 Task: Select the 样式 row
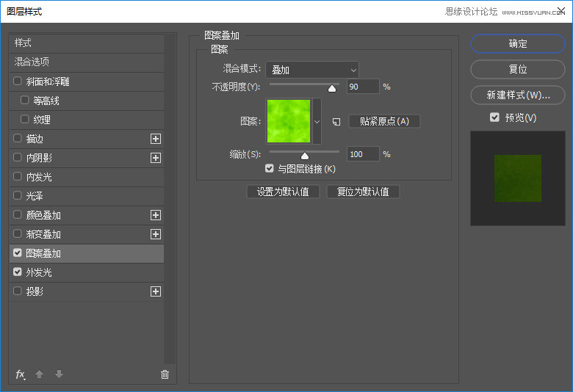point(87,43)
